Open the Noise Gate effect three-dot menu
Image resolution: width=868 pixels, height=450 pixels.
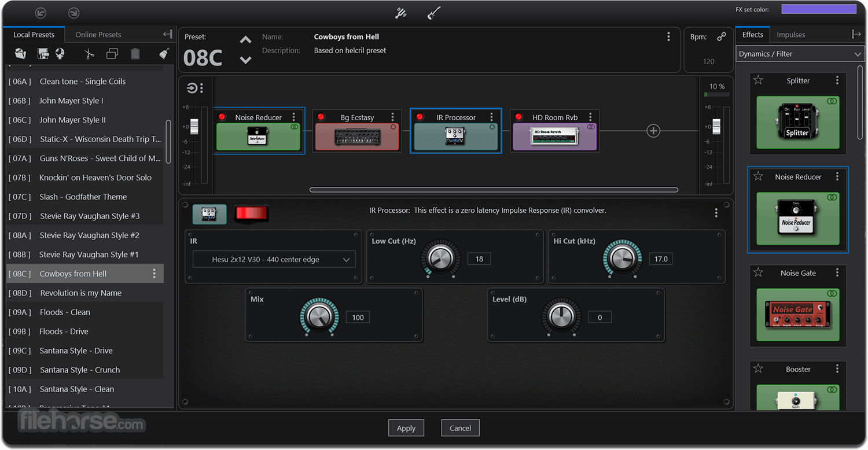point(837,272)
